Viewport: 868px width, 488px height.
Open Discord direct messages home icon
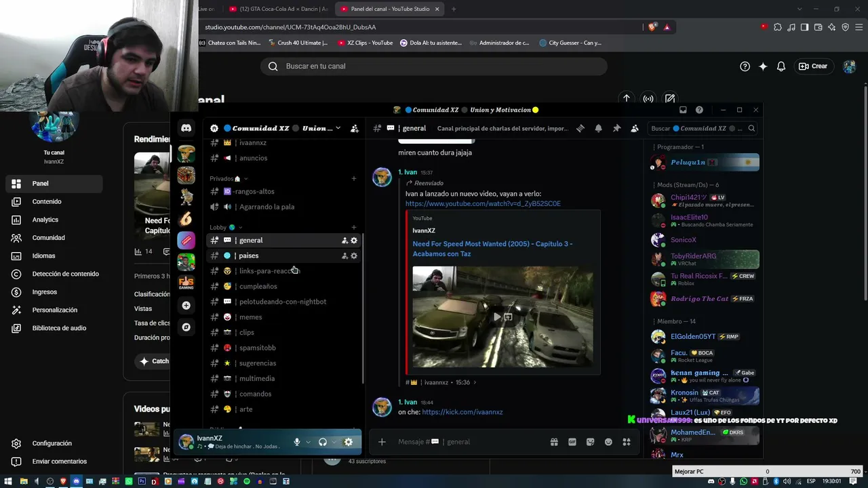coord(186,128)
